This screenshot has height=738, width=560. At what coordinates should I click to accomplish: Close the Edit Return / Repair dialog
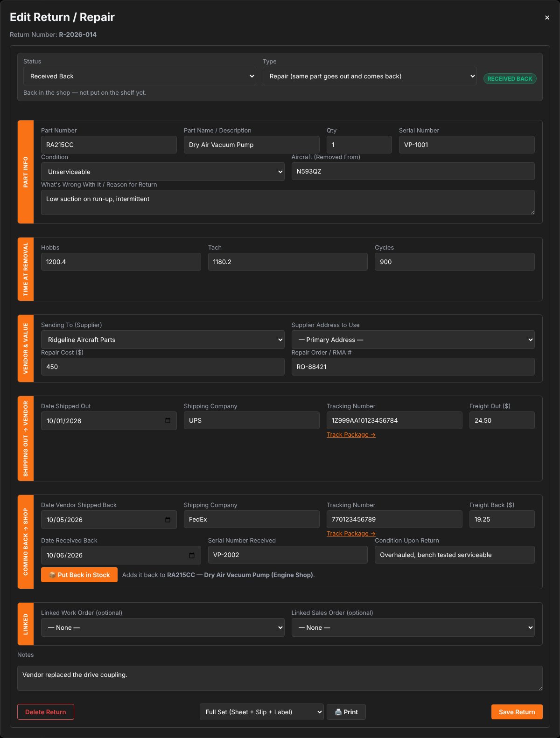tap(547, 18)
